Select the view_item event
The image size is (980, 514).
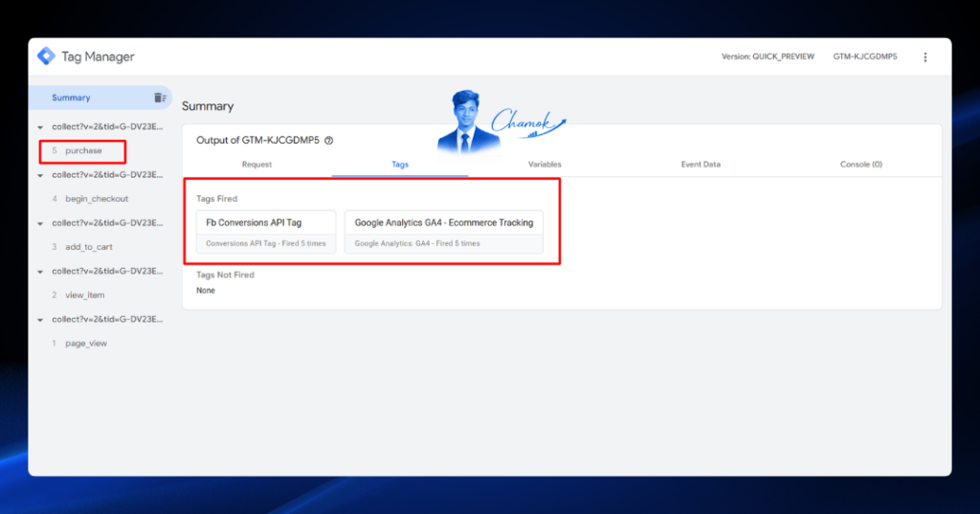pyautogui.click(x=85, y=295)
